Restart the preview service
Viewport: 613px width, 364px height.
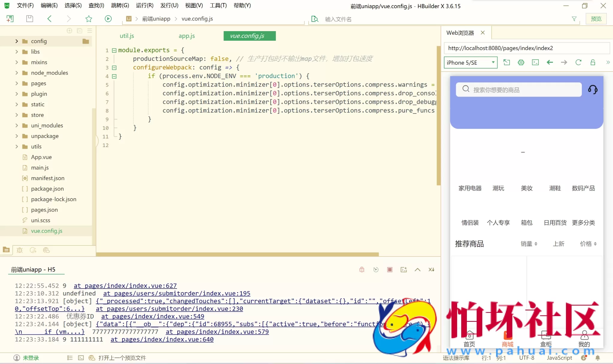pos(376,269)
